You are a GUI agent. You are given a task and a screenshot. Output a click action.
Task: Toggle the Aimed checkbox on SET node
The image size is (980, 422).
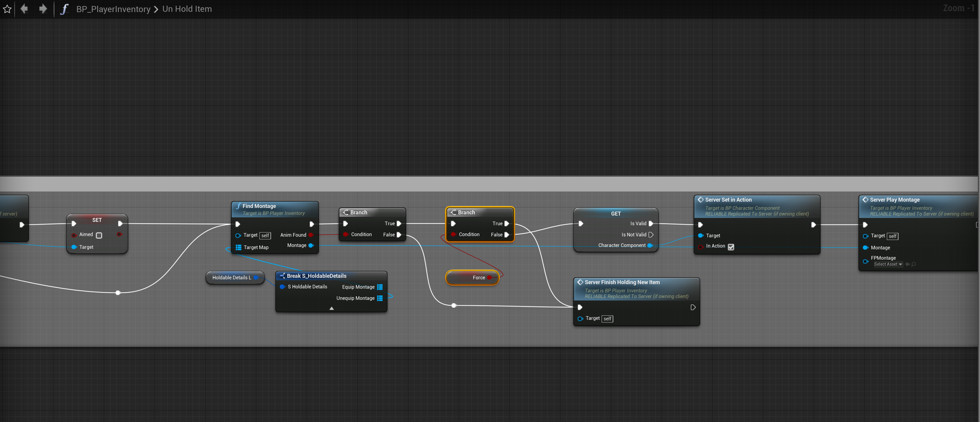click(99, 235)
